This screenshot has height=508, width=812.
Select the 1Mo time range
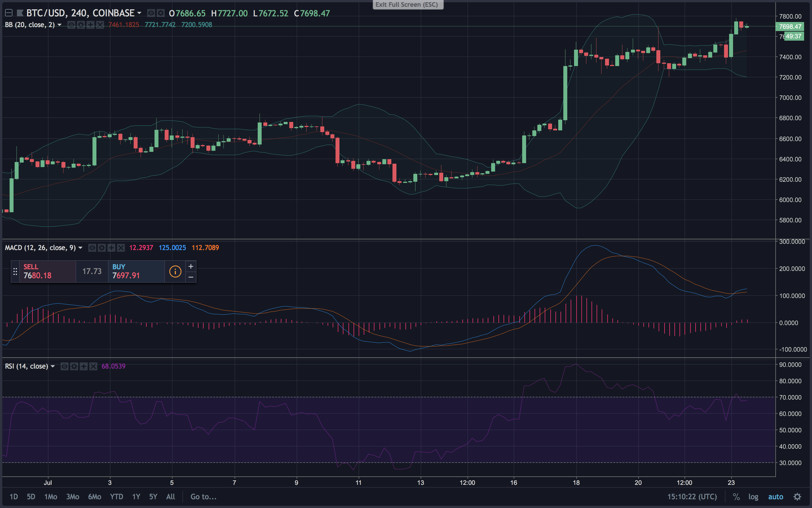tap(51, 497)
